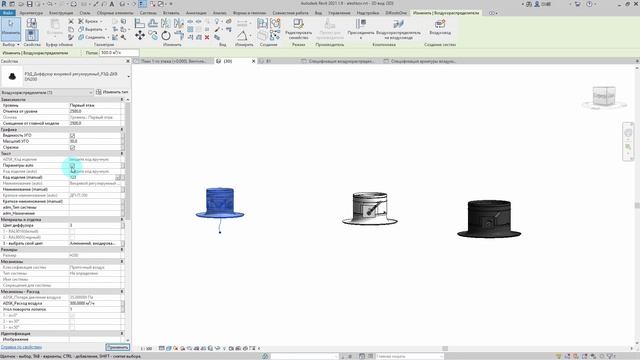Image resolution: width=640 pixels, height=360 pixels.
Task: Click the Text 'A' icon in quick access toolbar
Action: [x=111, y=4]
